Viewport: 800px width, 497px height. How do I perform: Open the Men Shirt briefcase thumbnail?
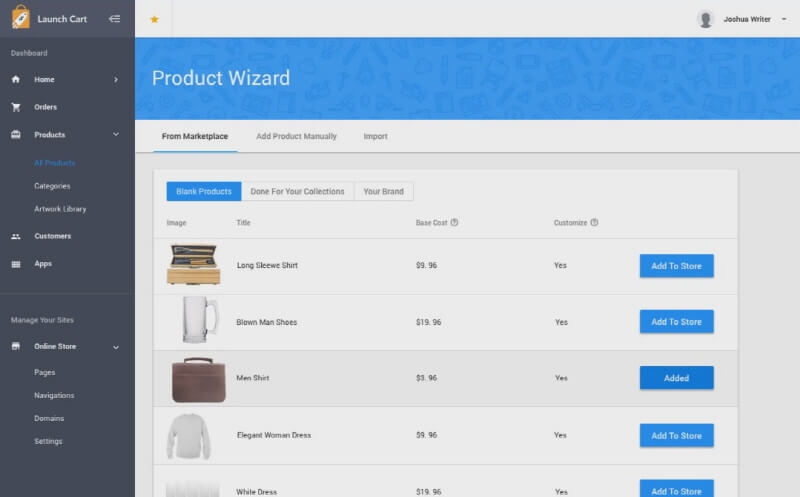(x=198, y=380)
